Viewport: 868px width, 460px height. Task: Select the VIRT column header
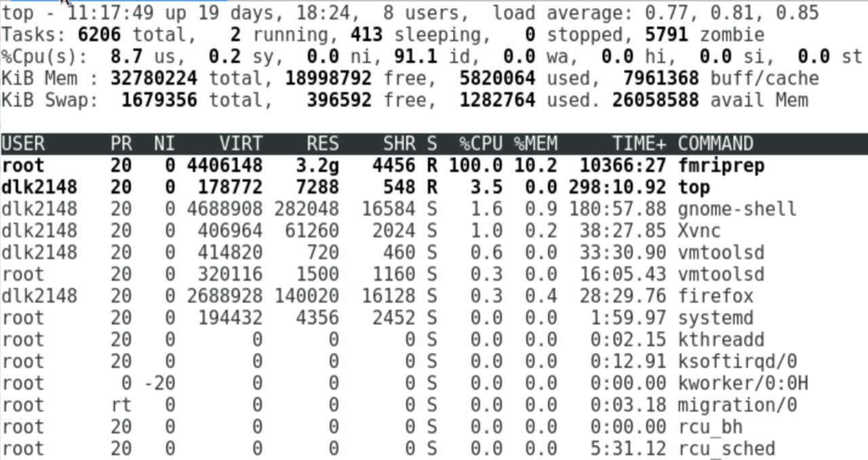241,143
